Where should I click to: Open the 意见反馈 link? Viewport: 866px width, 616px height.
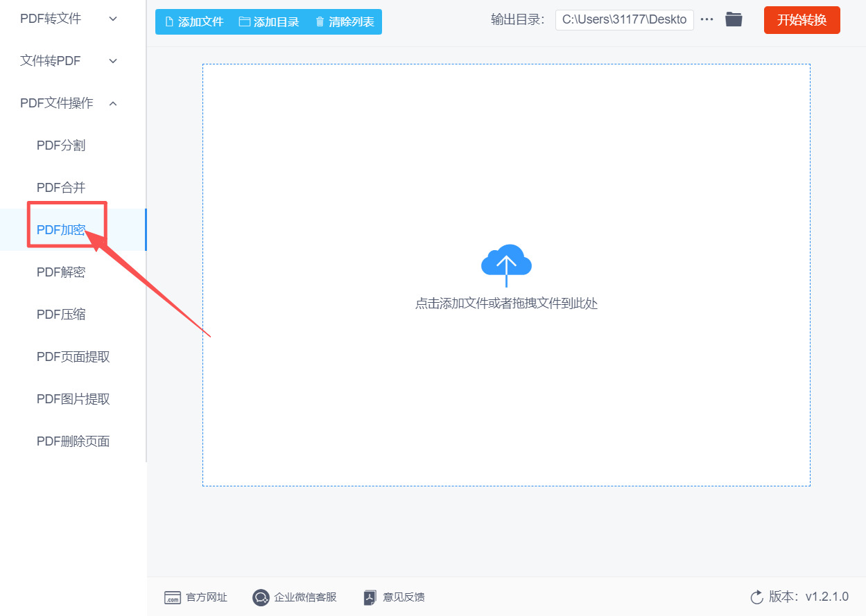(x=404, y=597)
